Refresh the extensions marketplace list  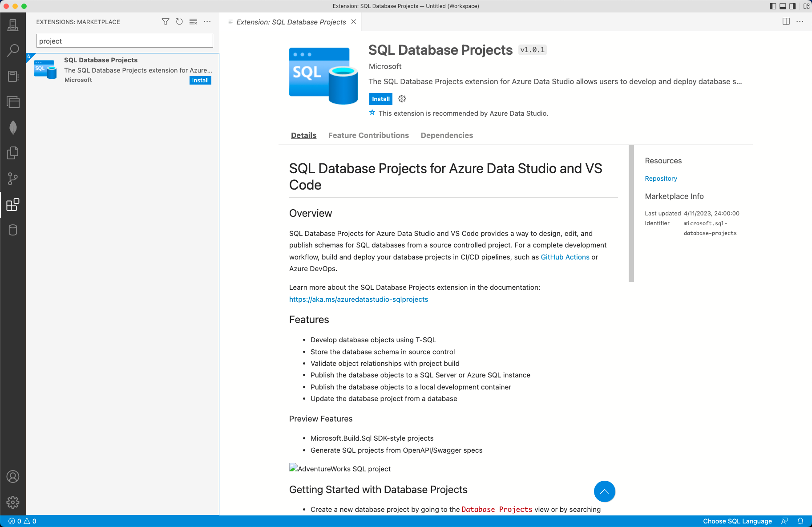(179, 22)
